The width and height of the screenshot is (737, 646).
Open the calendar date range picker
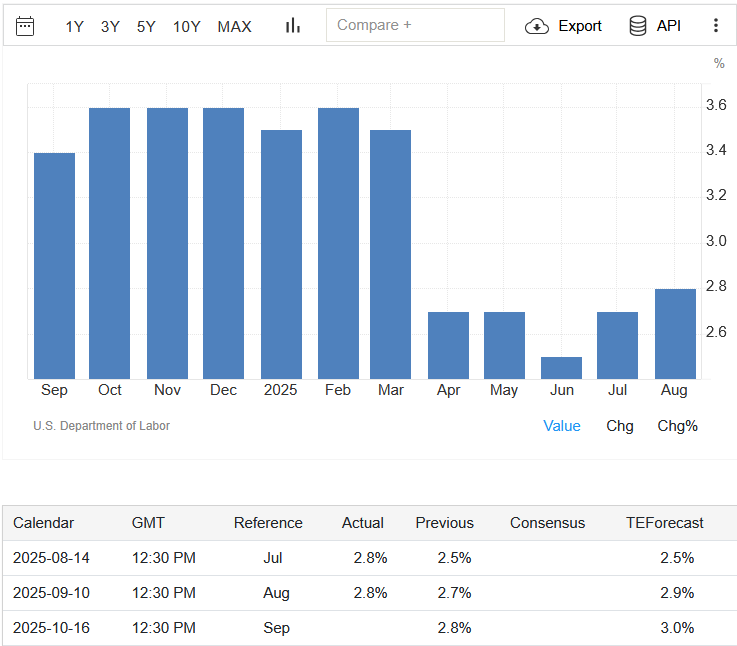(25, 26)
